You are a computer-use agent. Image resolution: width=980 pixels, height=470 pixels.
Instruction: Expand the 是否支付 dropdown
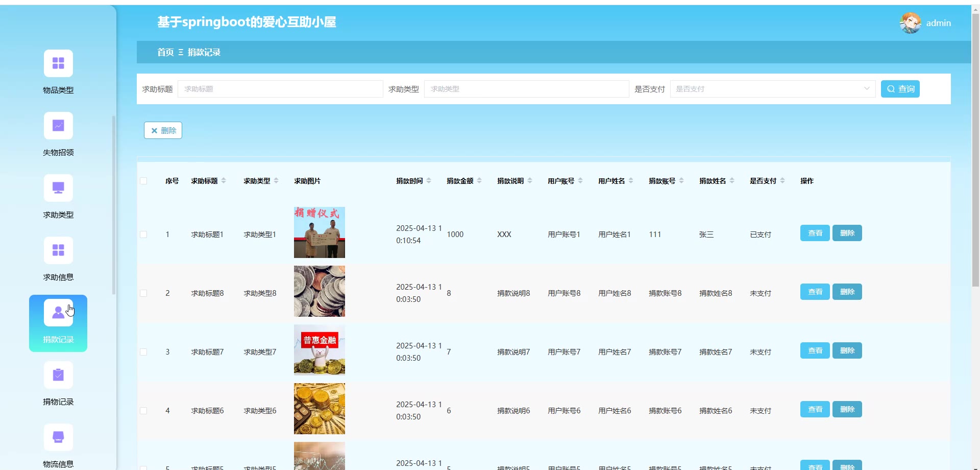pyautogui.click(x=772, y=89)
